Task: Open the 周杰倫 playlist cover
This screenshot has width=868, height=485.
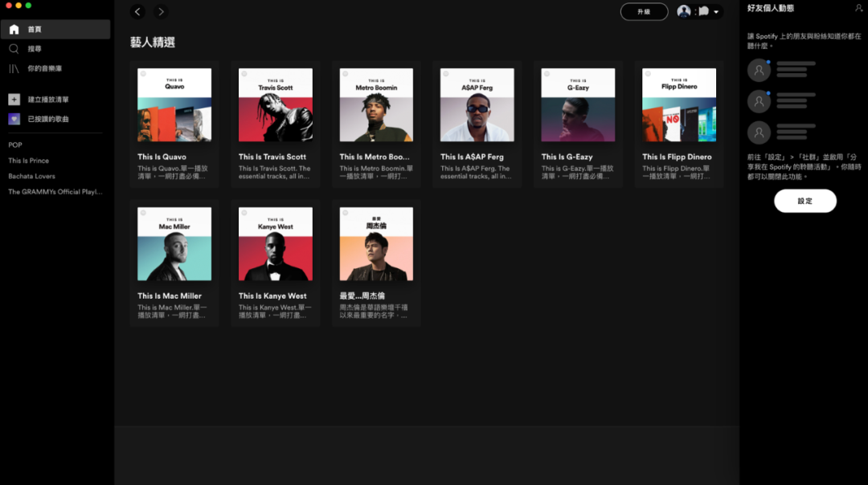Action: pyautogui.click(x=376, y=244)
